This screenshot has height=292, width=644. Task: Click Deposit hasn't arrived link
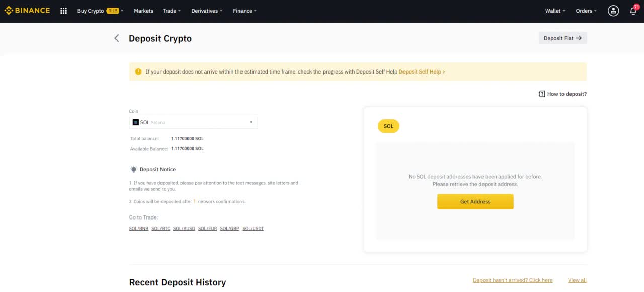[513, 280]
